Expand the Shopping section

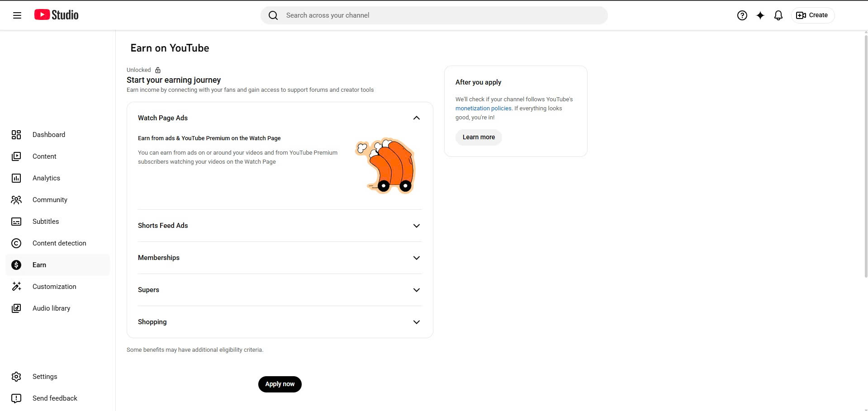point(417,322)
